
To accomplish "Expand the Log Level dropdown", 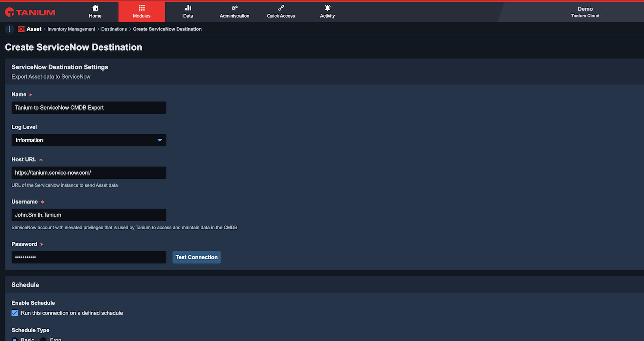I will 89,140.
